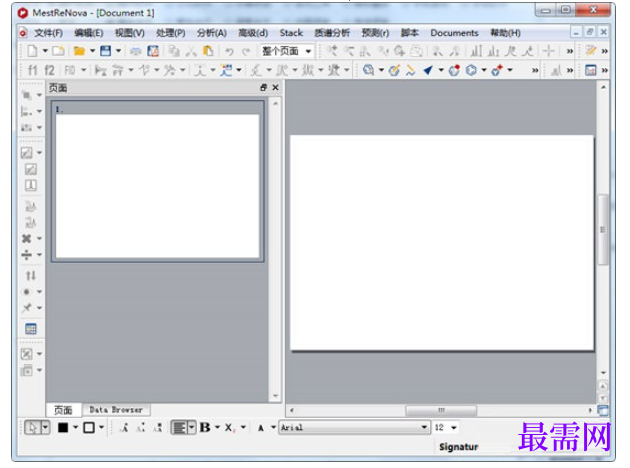Click the copy icon
The width and height of the screenshot is (630, 468).
tap(174, 51)
